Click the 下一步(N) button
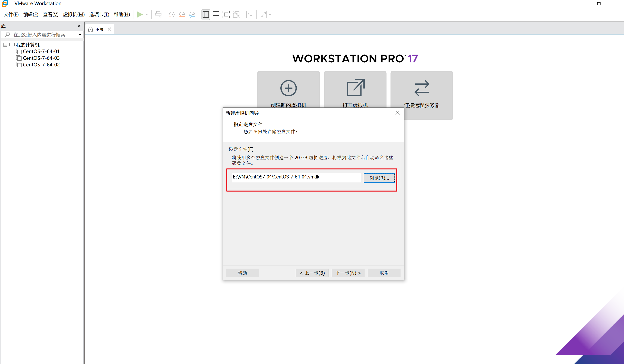The height and width of the screenshot is (364, 624). [348, 273]
